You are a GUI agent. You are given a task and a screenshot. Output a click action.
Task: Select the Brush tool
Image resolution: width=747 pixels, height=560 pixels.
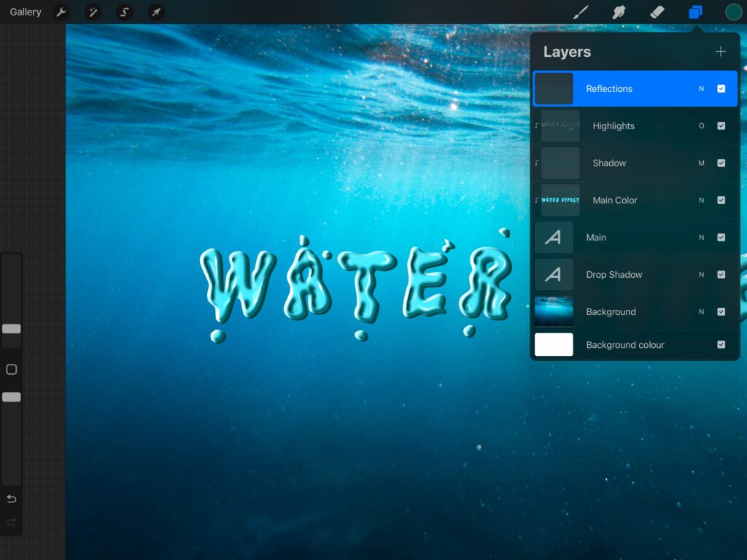[581, 12]
